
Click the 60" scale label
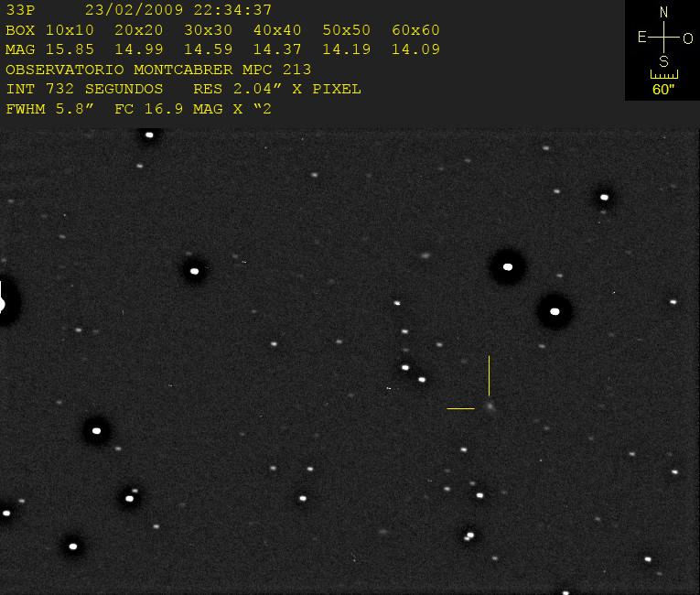[x=663, y=90]
